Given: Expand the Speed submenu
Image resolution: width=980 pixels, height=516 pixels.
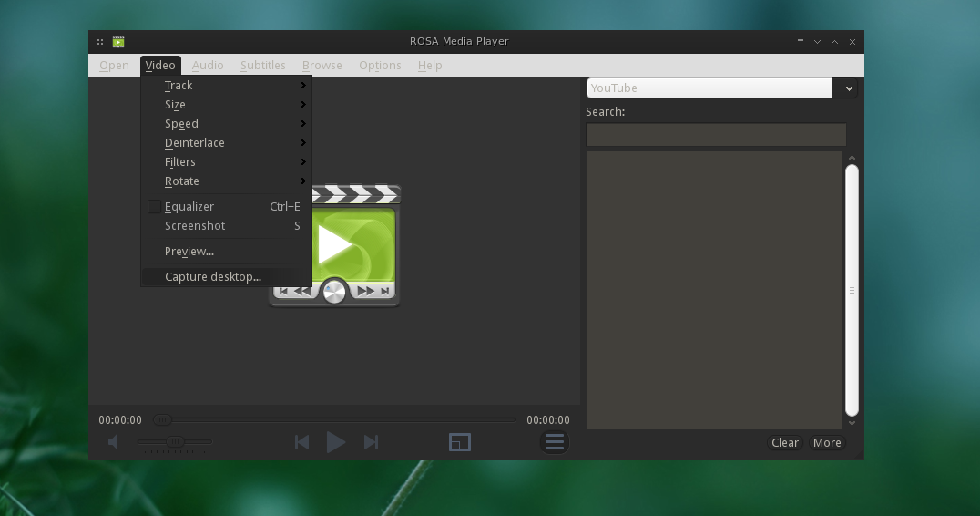Looking at the screenshot, I should pyautogui.click(x=226, y=124).
